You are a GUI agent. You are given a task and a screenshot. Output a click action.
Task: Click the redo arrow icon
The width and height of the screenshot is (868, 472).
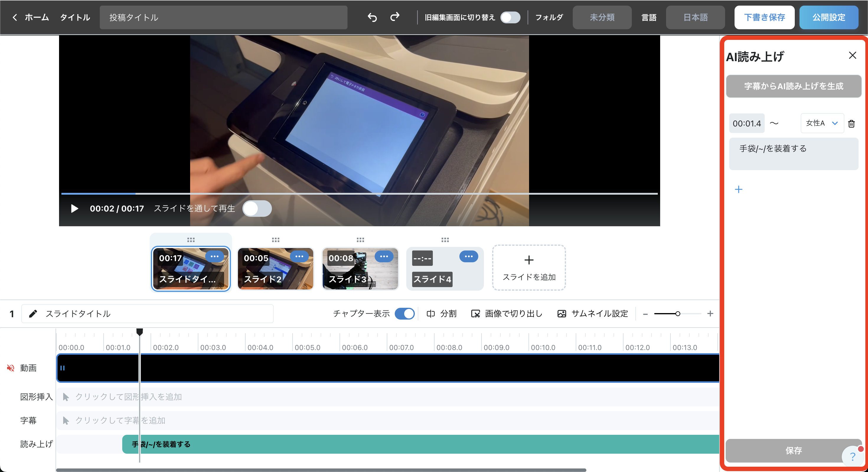pos(395,17)
